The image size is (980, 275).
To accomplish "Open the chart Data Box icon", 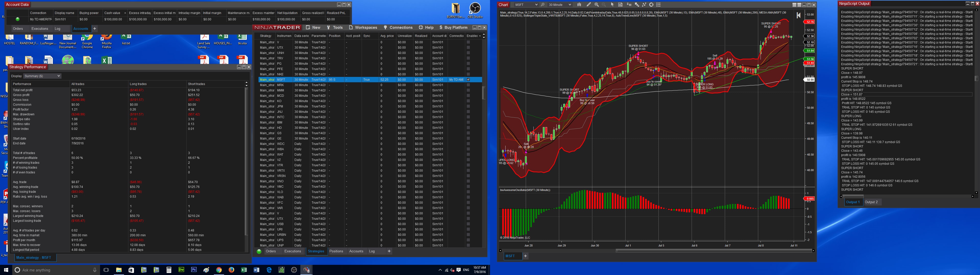I will tap(620, 5).
